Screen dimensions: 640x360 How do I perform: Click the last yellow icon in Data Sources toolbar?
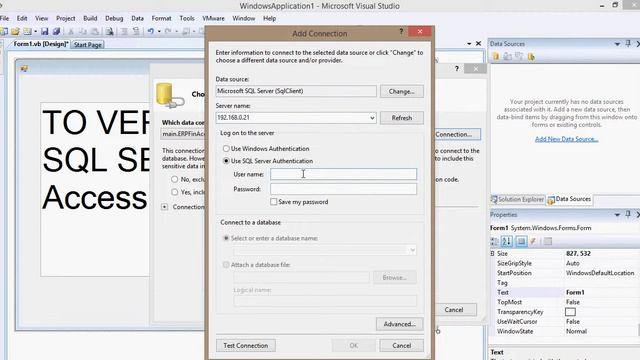point(531,57)
